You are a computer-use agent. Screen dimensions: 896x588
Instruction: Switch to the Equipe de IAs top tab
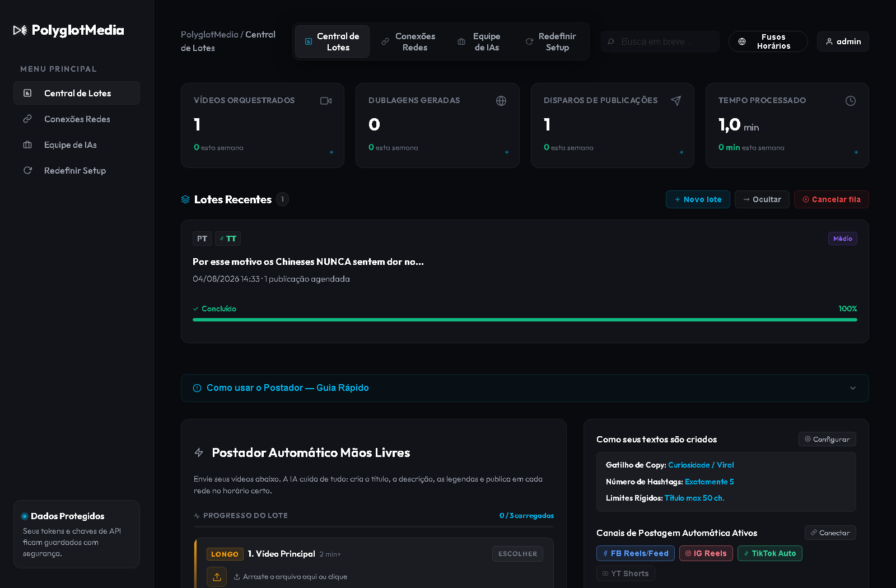coord(480,41)
